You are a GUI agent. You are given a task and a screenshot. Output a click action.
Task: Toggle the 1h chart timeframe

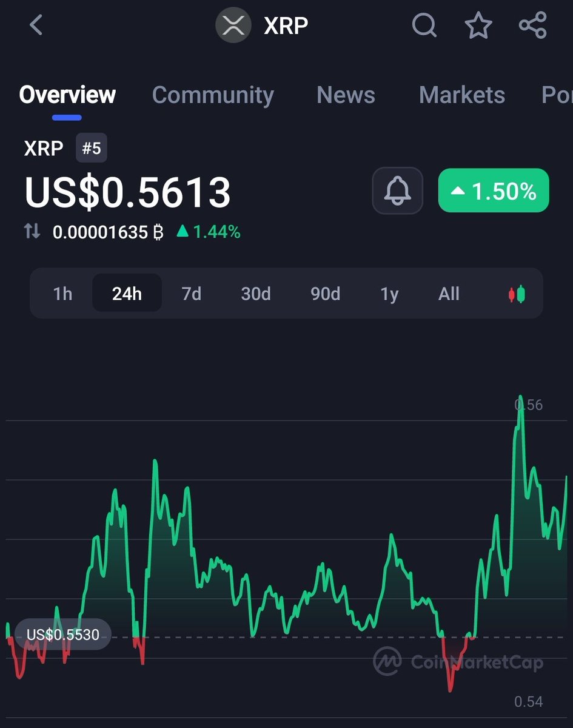tap(62, 294)
